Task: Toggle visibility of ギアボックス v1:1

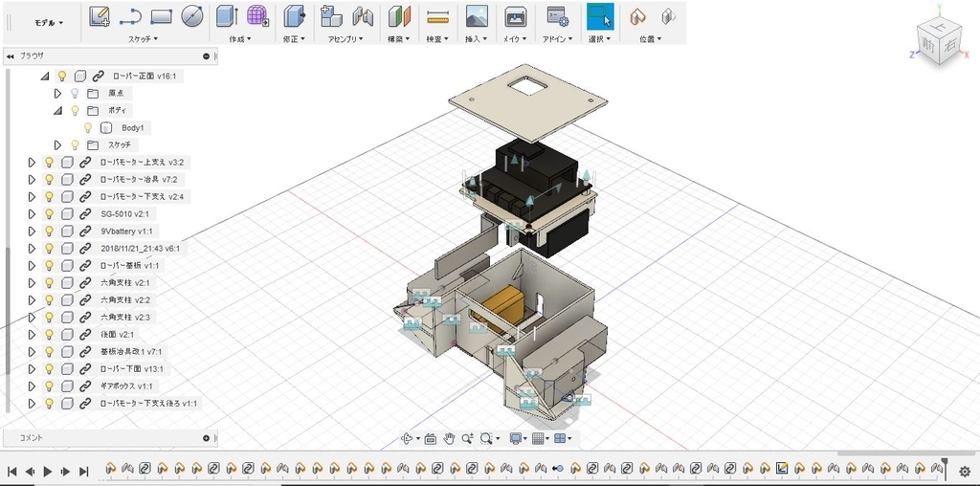Action: click(49, 387)
